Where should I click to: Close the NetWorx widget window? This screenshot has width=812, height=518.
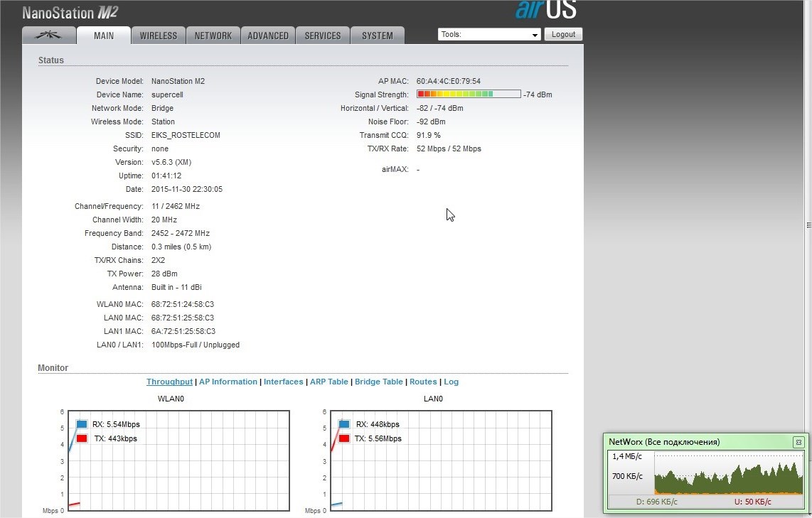798,442
